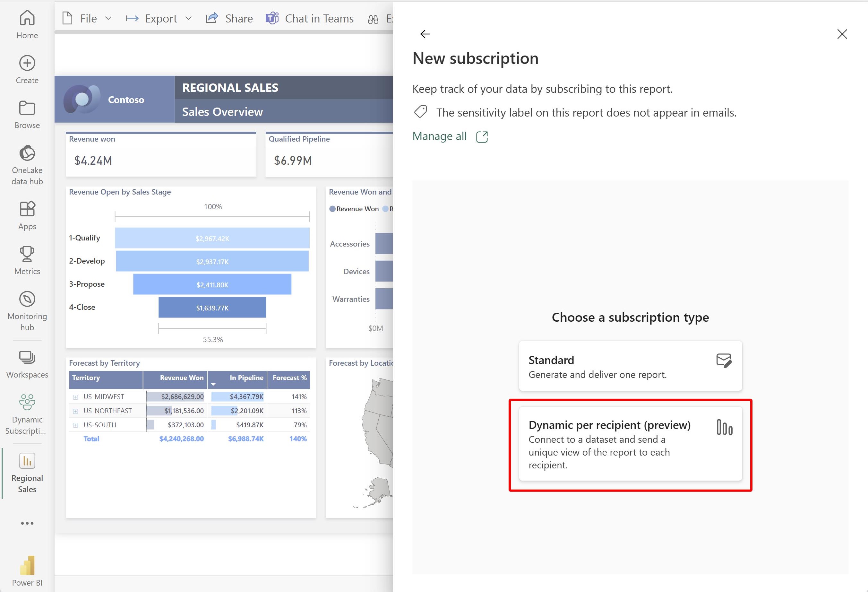
Task: Open the Export dropdown
Action: (x=189, y=18)
